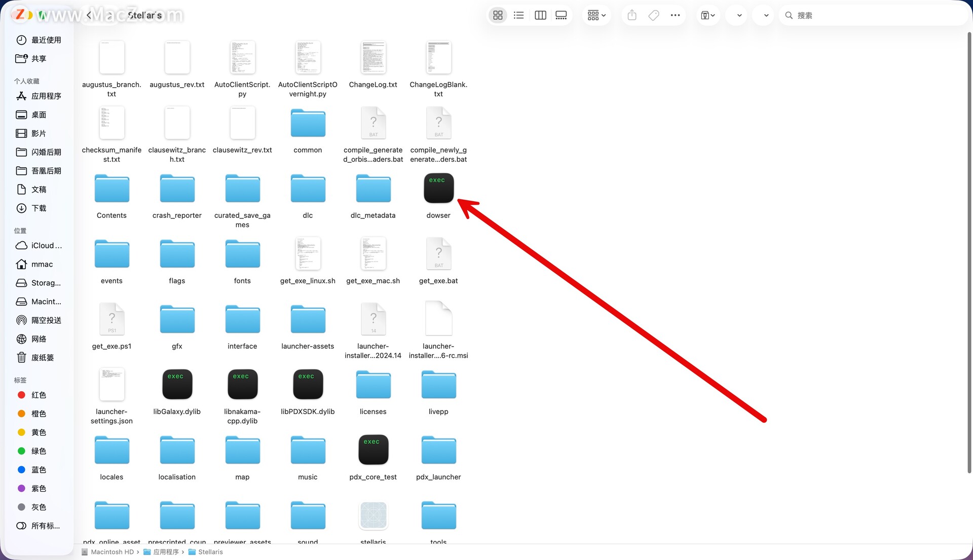Open the dowser exec file
Viewport: 973px width, 560px height.
[438, 189]
